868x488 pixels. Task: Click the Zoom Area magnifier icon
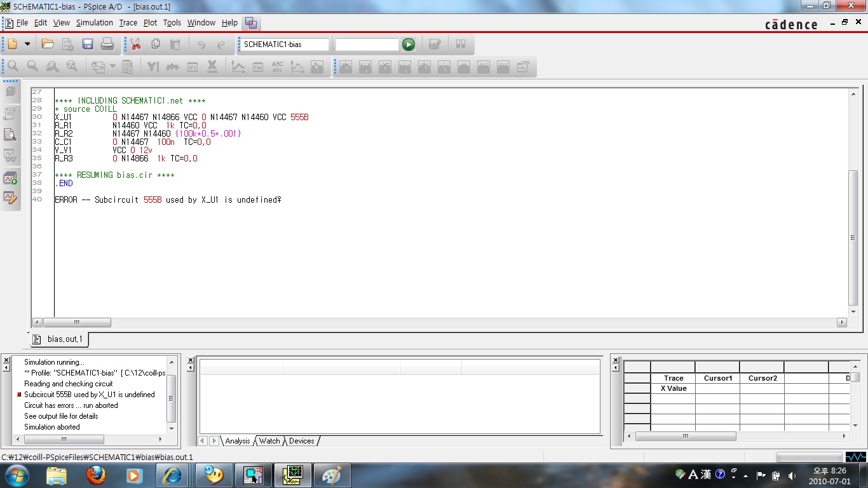pos(52,66)
